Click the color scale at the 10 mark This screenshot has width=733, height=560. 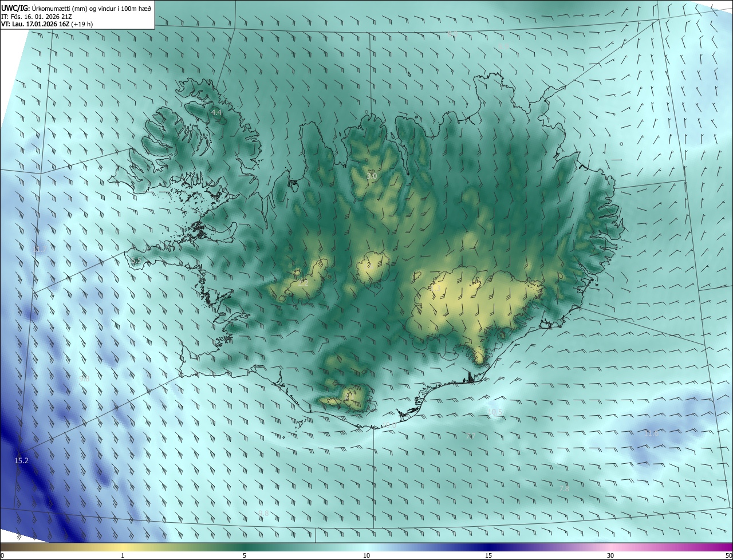click(366, 555)
